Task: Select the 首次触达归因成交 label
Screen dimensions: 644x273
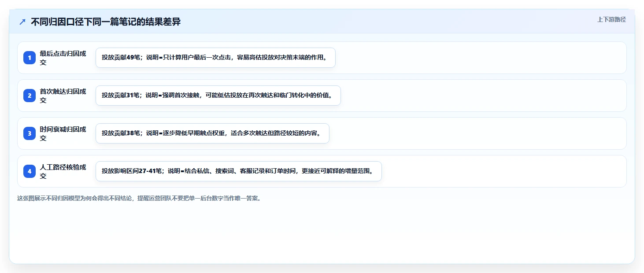Action: coord(63,96)
